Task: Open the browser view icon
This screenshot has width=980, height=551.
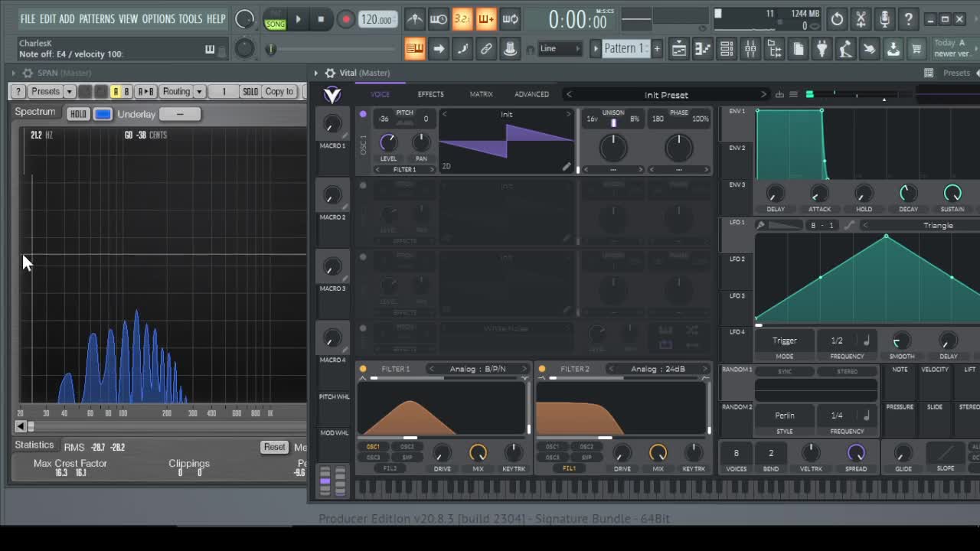Action: pyautogui.click(x=774, y=49)
